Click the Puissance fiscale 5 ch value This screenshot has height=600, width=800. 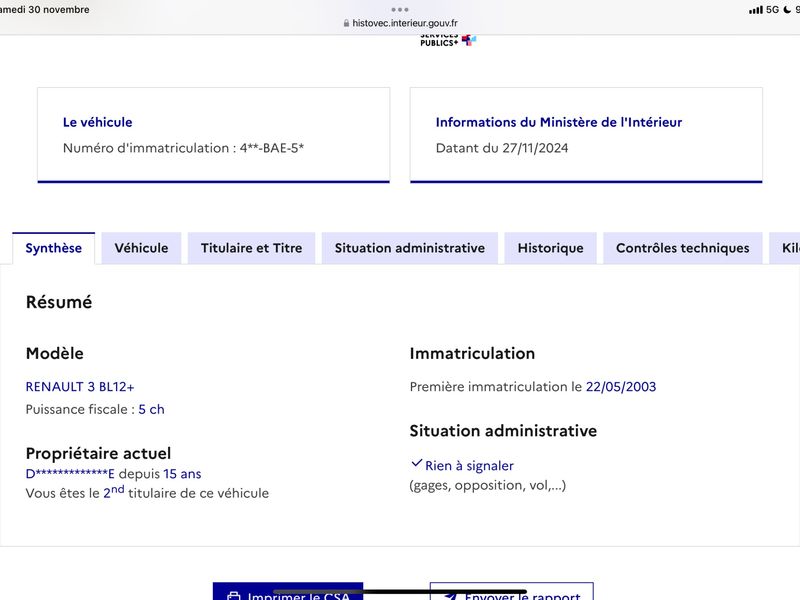152,409
